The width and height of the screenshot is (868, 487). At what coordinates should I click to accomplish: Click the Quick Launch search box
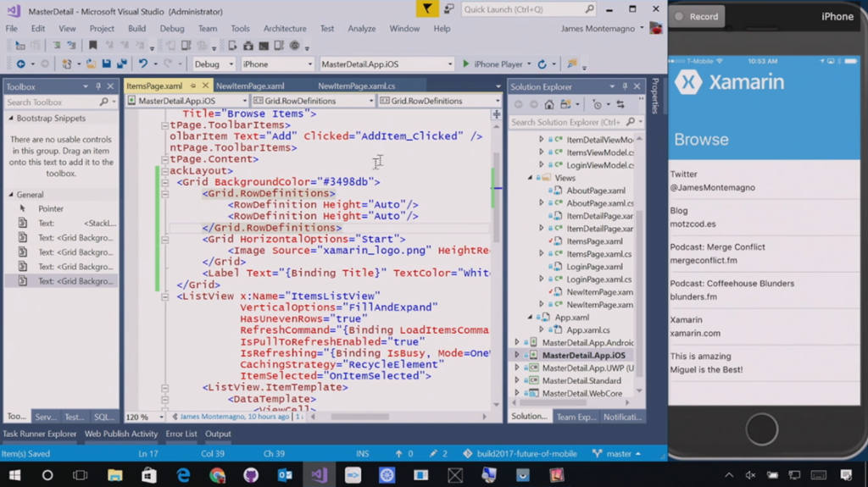528,8
